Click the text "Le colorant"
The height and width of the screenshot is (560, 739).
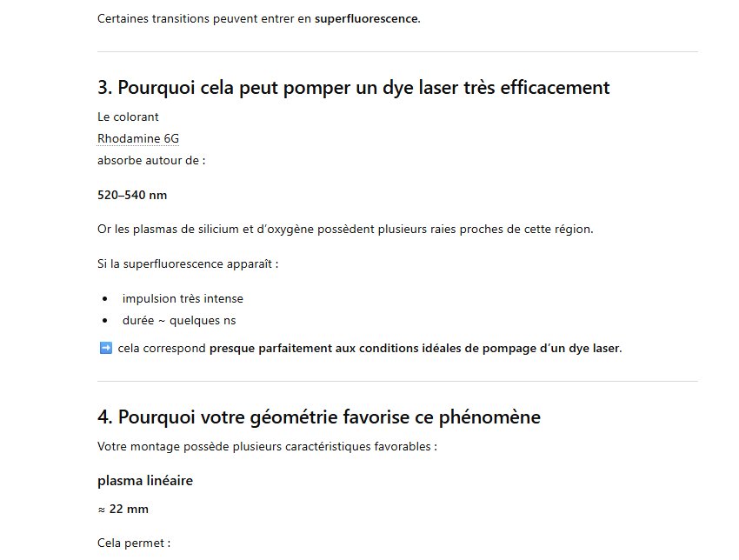tap(128, 117)
